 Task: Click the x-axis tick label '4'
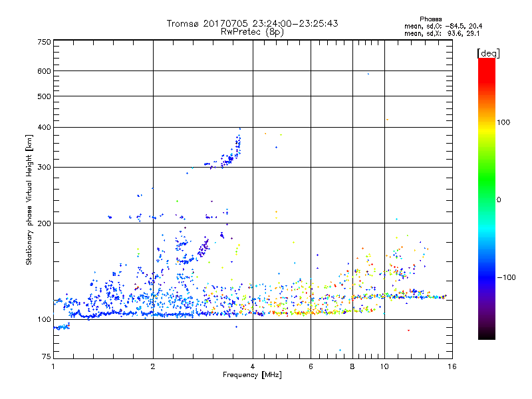click(x=253, y=366)
